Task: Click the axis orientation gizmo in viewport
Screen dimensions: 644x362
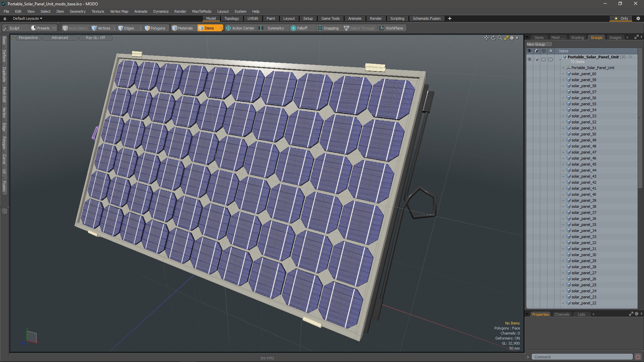Action: point(30,336)
